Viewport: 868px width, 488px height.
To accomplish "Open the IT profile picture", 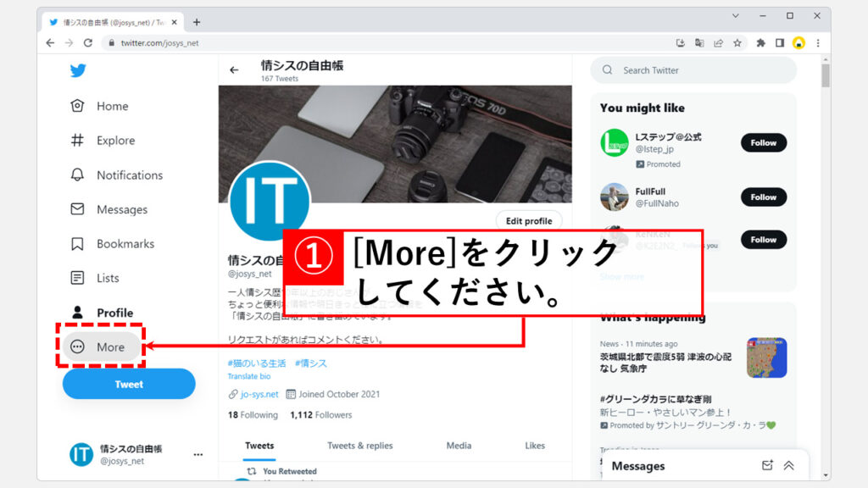I will click(x=270, y=201).
